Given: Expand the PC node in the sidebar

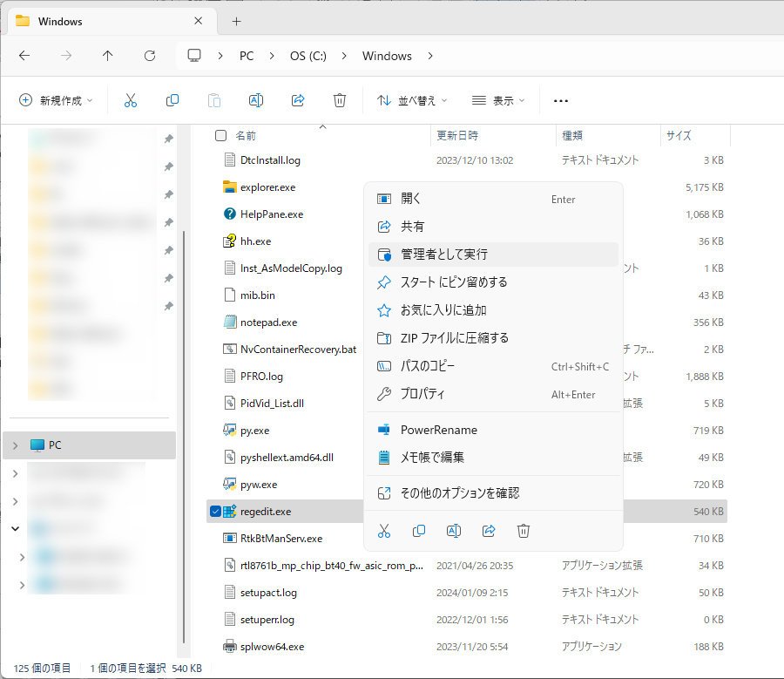Looking at the screenshot, I should tap(16, 445).
